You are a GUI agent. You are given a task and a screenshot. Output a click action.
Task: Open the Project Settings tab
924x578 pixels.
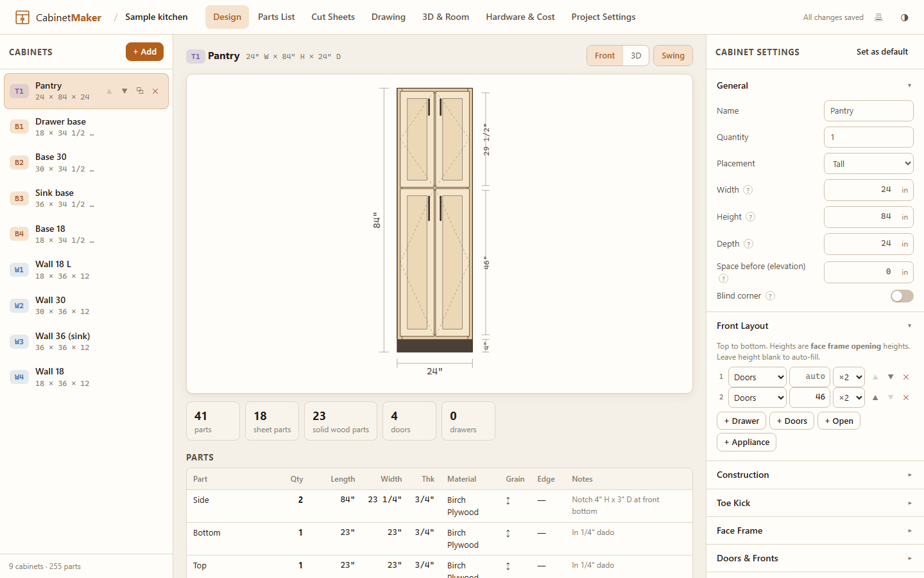point(603,17)
